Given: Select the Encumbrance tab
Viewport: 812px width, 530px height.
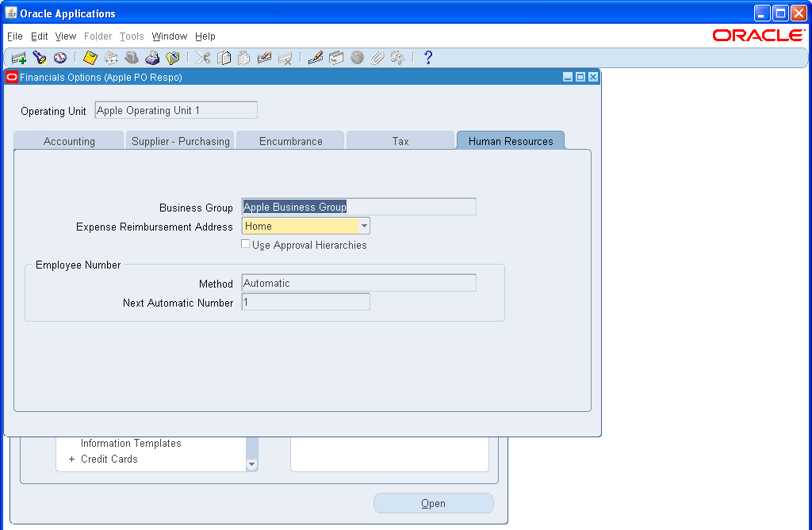Looking at the screenshot, I should tap(290, 140).
